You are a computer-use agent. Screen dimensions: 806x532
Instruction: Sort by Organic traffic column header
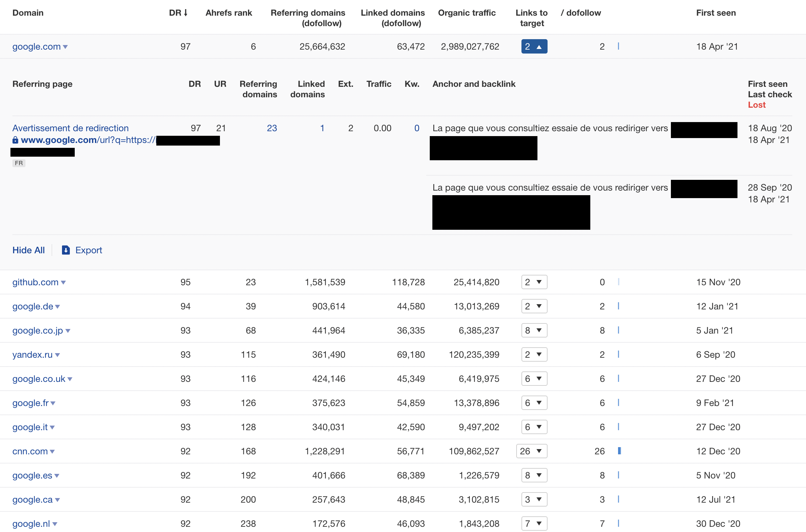[x=467, y=13]
